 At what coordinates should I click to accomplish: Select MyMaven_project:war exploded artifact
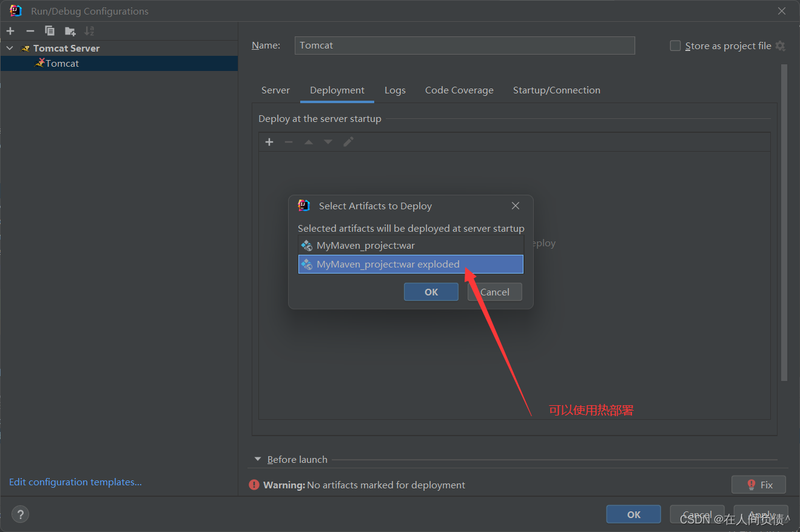click(x=411, y=264)
